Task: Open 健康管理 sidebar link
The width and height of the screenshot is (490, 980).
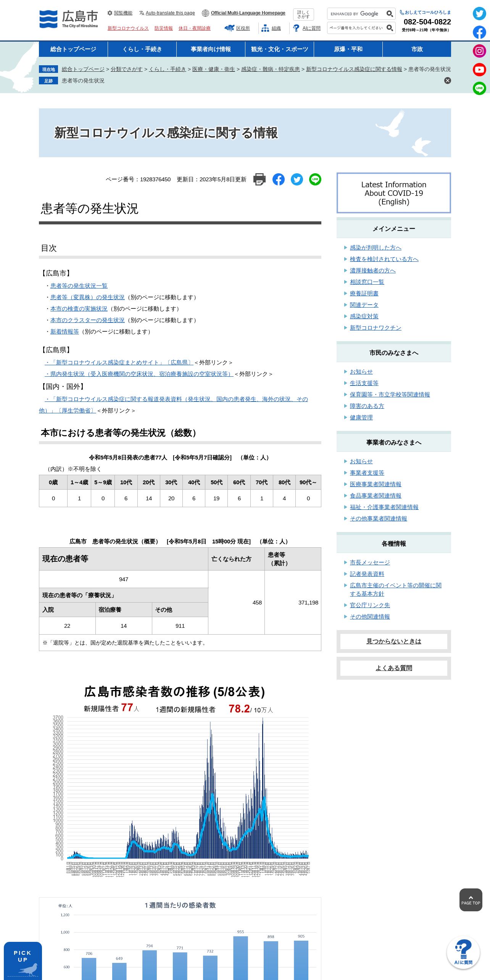Action: pyautogui.click(x=361, y=417)
